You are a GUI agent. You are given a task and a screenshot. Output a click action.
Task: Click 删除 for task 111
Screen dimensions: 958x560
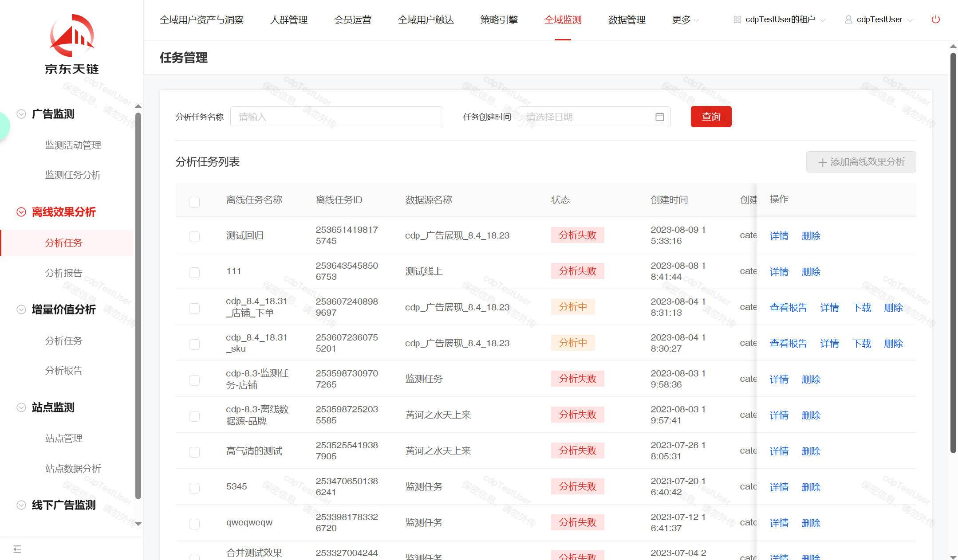tap(811, 272)
